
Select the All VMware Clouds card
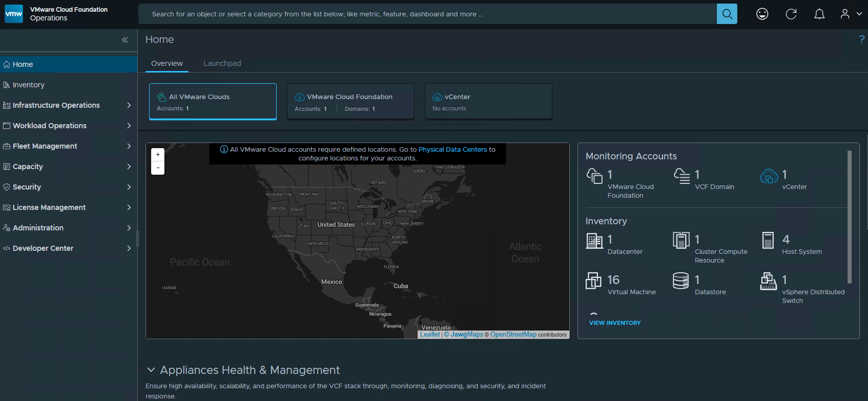213,102
